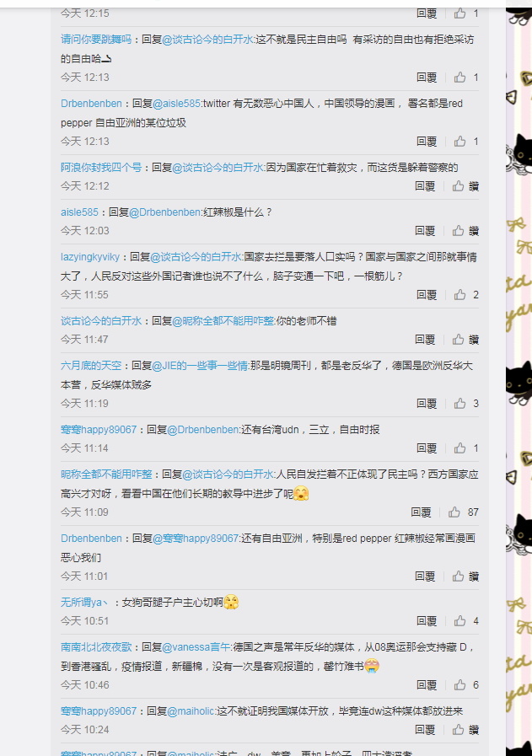Like the 今天 10:46 comment by 南南北北夜夜歌
The image size is (532, 756).
click(459, 684)
